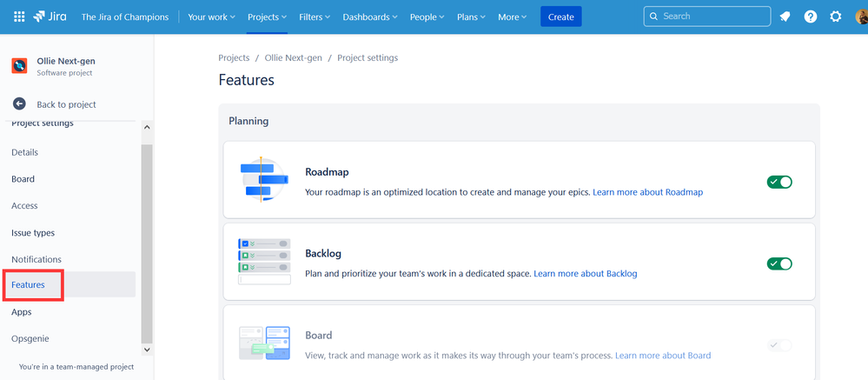This screenshot has height=380, width=868.
Task: Click Project settings breadcrumb link
Action: pos(368,57)
